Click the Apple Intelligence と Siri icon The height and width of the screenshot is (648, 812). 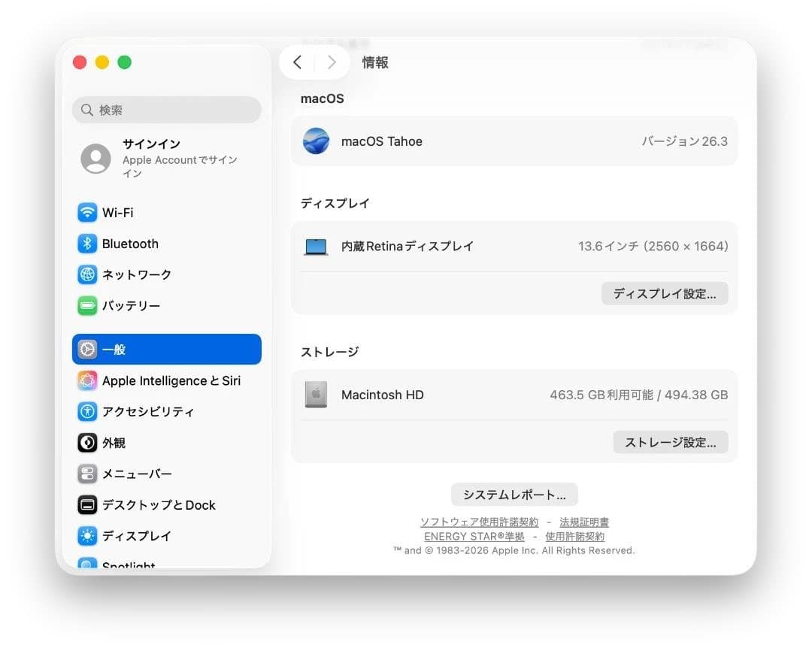[x=88, y=380]
